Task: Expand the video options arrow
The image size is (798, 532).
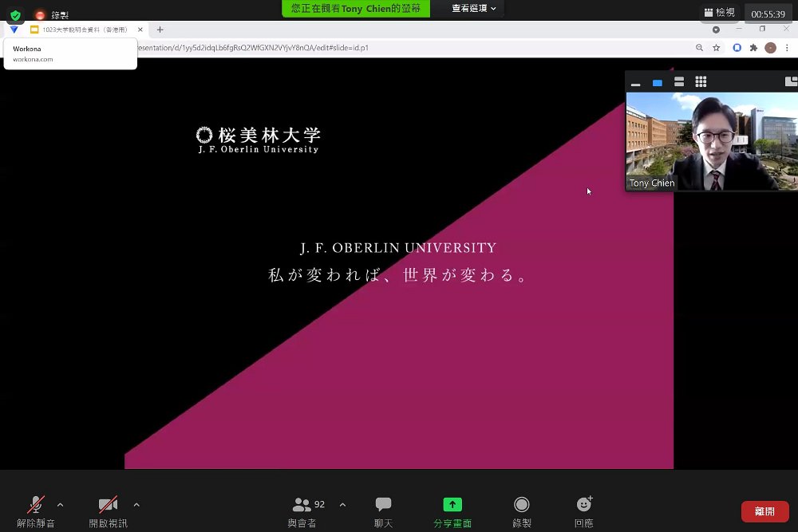Action: [x=136, y=505]
